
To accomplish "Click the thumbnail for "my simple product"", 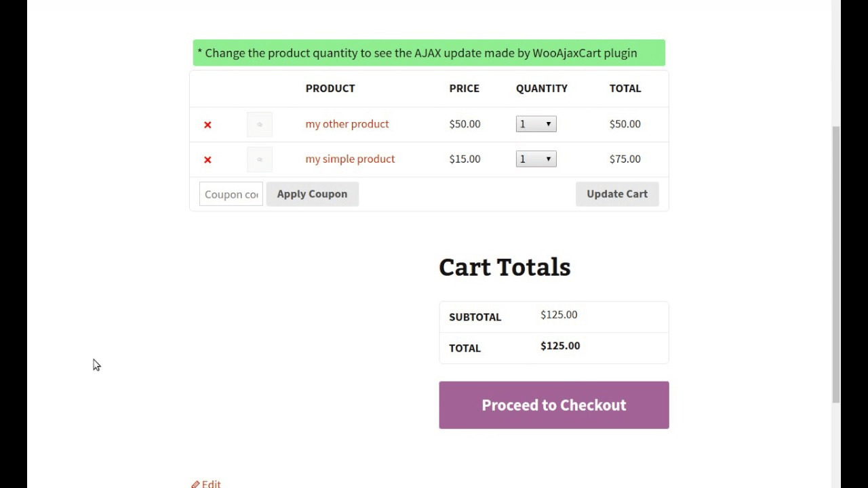I will [260, 159].
